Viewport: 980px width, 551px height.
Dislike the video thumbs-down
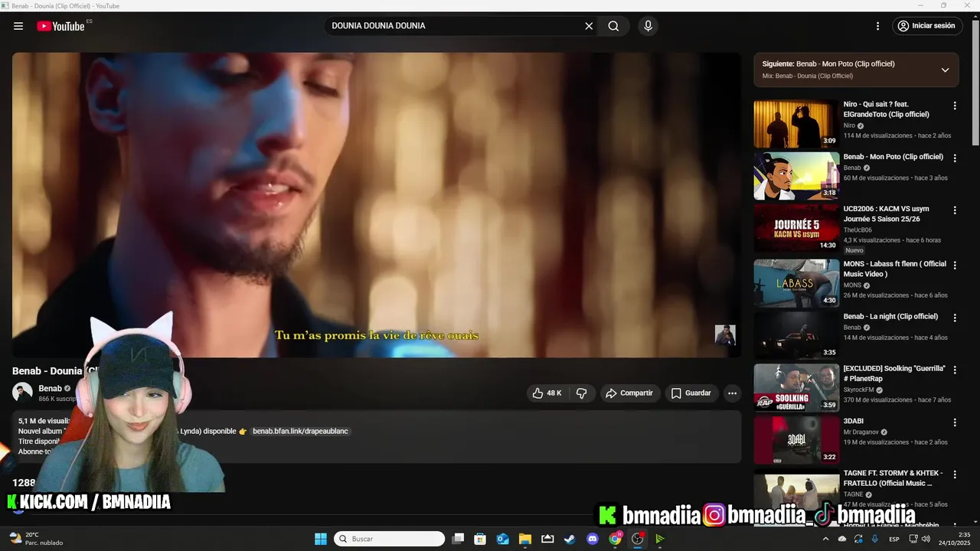[x=582, y=393]
